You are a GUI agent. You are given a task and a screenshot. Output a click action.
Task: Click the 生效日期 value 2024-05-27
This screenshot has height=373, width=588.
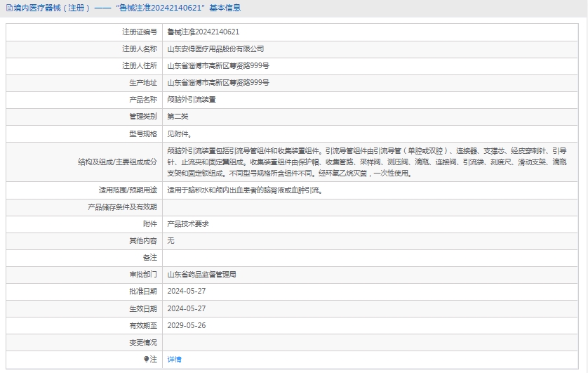(187, 308)
